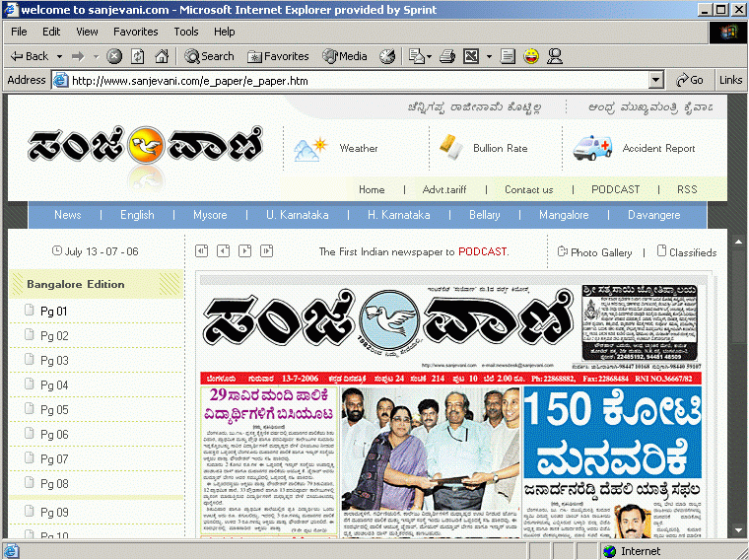The width and height of the screenshot is (749, 560).
Task: Select the Bellary edition tab
Action: tap(484, 215)
